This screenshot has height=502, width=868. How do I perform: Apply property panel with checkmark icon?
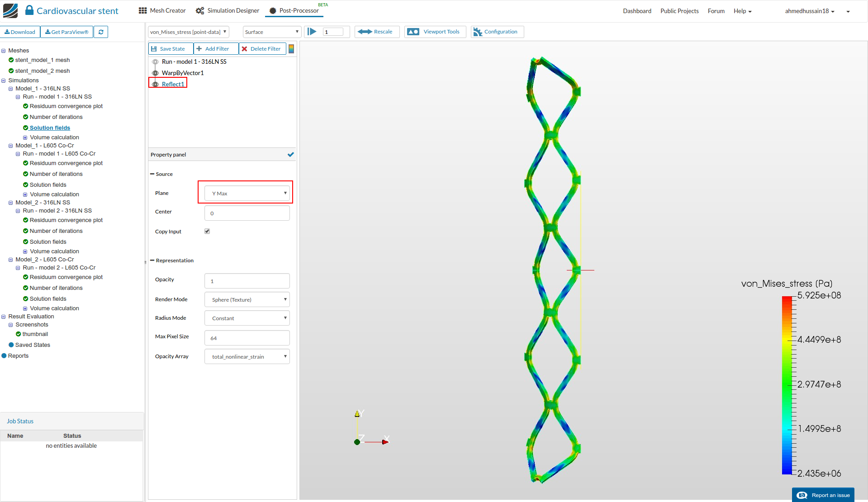tap(290, 155)
